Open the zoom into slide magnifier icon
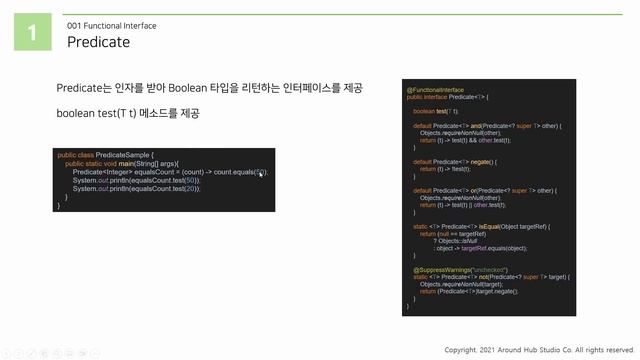The height and width of the screenshot is (360, 640). [x=57, y=353]
